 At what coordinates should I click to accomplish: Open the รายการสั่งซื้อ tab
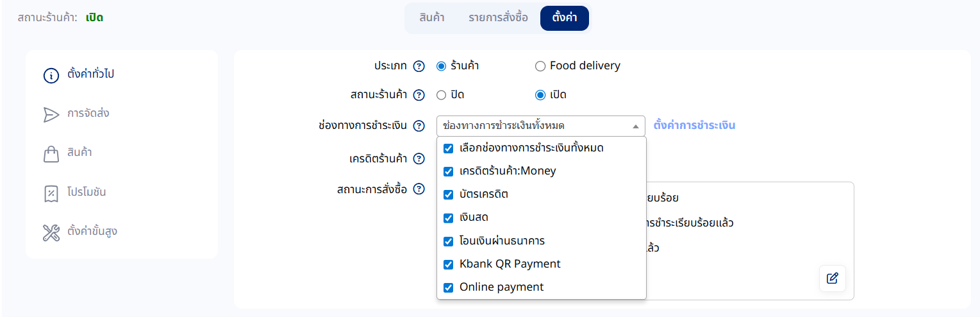[x=498, y=18]
